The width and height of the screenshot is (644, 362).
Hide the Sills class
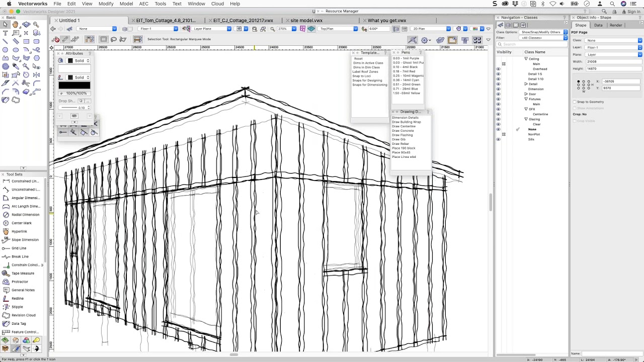498,139
